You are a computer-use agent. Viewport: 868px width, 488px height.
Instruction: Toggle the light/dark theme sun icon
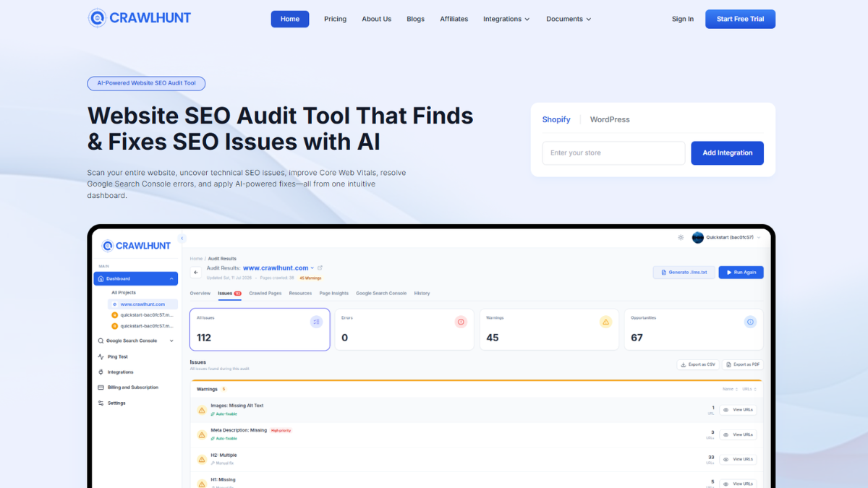tap(681, 237)
